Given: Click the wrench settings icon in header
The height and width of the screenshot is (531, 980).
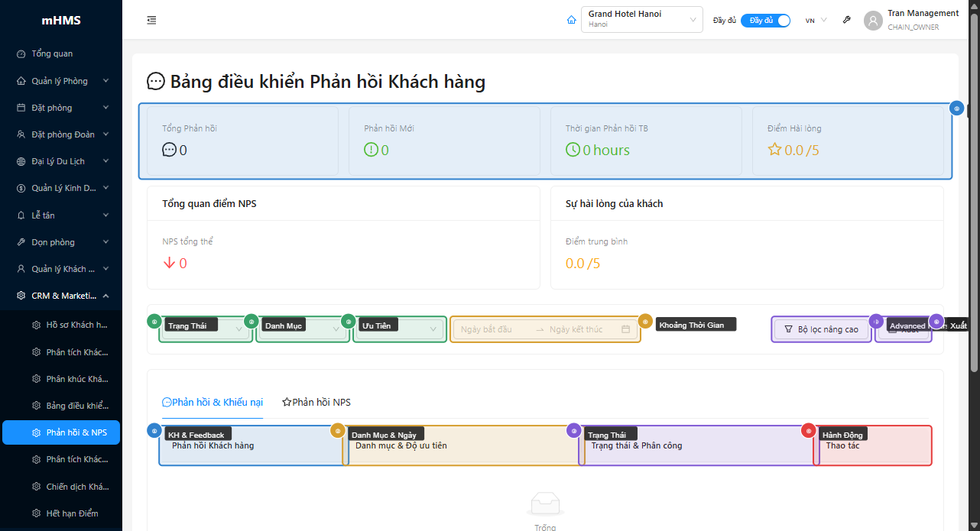Looking at the screenshot, I should (846, 21).
